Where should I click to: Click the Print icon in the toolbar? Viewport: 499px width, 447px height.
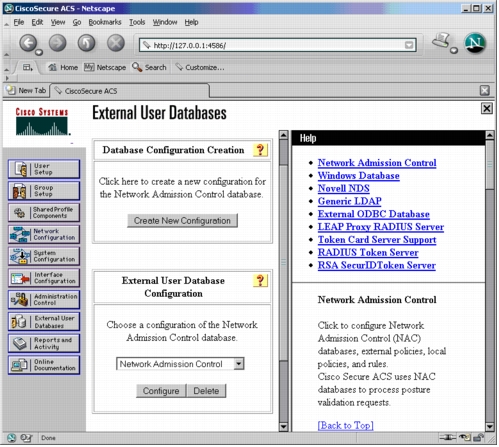tap(441, 41)
